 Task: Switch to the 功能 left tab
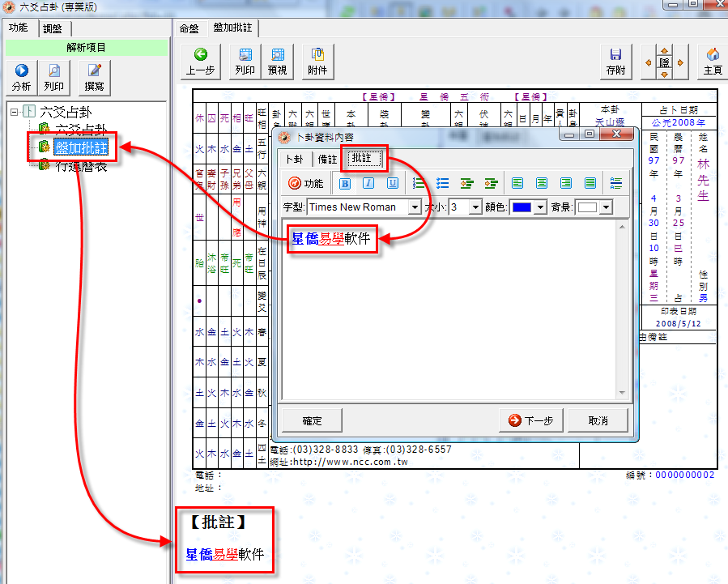(19, 28)
